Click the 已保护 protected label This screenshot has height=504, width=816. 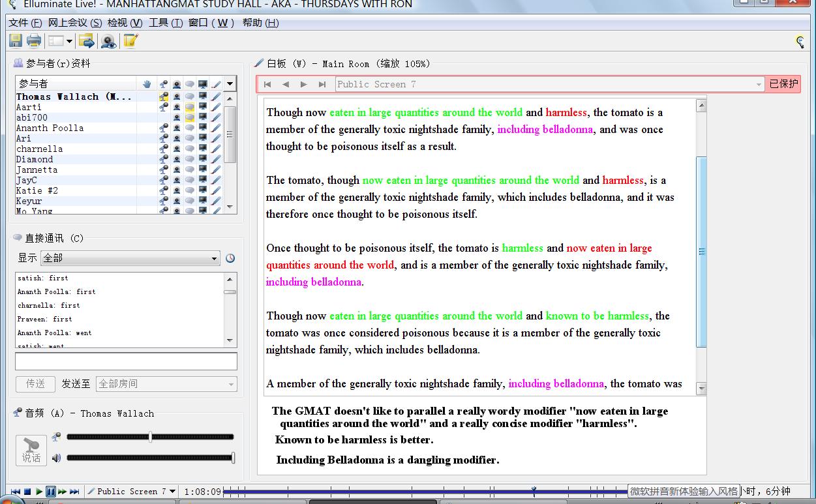pyautogui.click(x=783, y=84)
